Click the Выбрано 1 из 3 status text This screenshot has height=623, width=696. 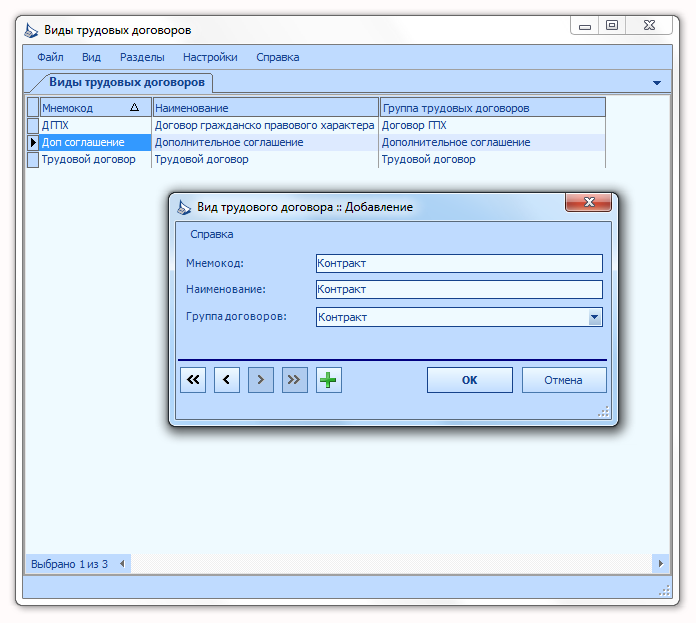(69, 564)
